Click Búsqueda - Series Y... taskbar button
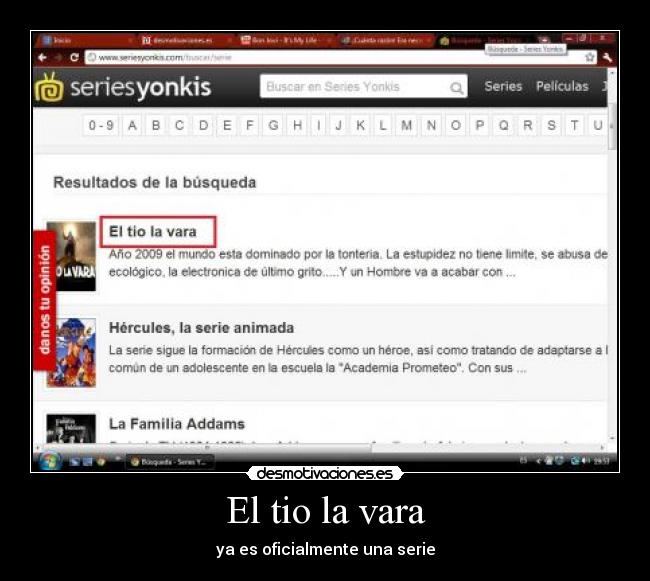The image size is (650, 581). [170, 462]
